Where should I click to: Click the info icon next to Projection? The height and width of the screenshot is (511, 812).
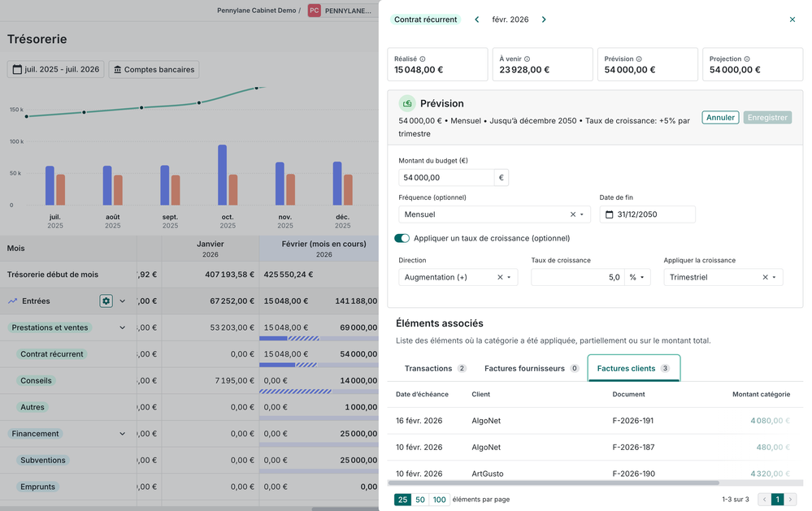747,59
